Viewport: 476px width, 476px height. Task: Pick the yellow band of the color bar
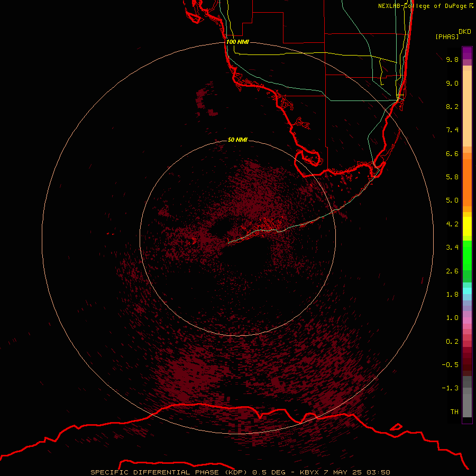click(467, 226)
